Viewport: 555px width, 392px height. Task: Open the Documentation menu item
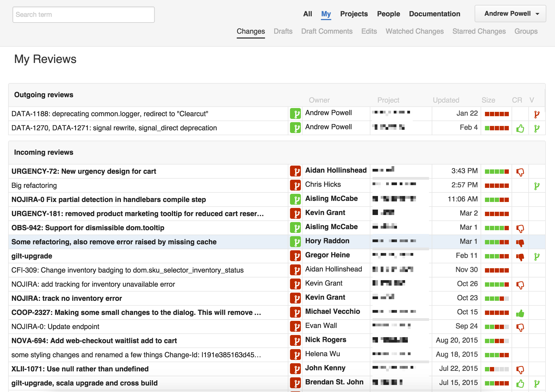click(434, 14)
